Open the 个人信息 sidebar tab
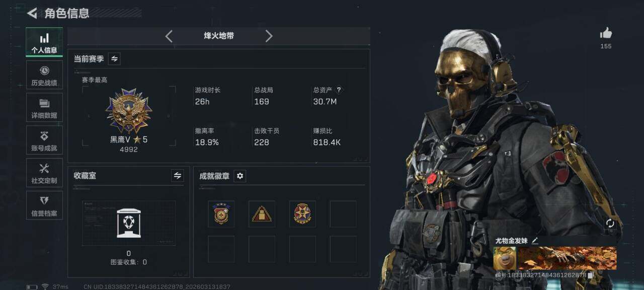 pyautogui.click(x=44, y=42)
